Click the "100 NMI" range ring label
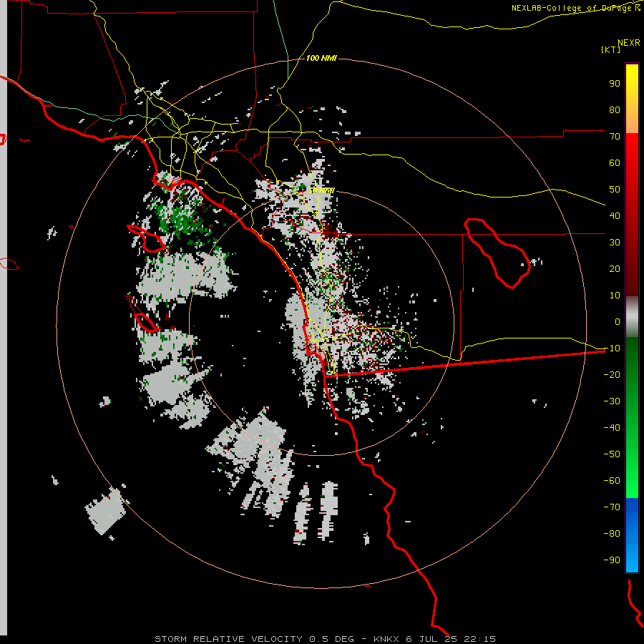 pyautogui.click(x=321, y=59)
